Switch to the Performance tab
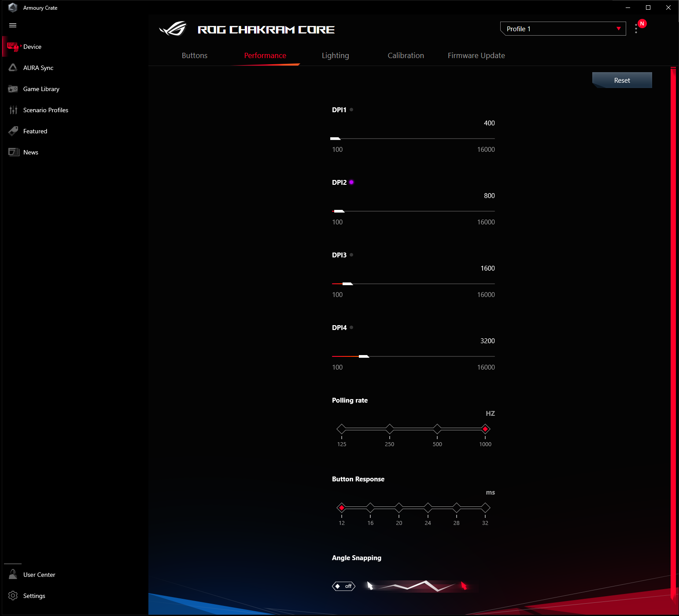679x616 pixels. (265, 55)
